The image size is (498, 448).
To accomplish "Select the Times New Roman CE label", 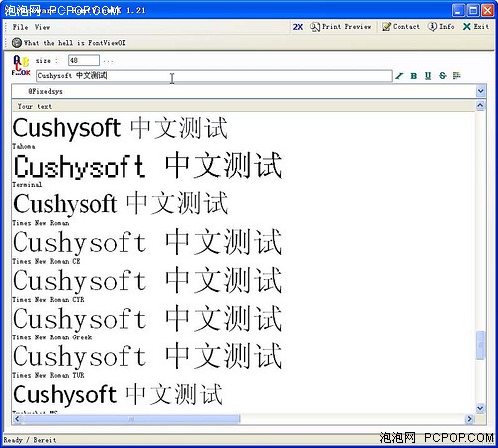I will point(46,261).
